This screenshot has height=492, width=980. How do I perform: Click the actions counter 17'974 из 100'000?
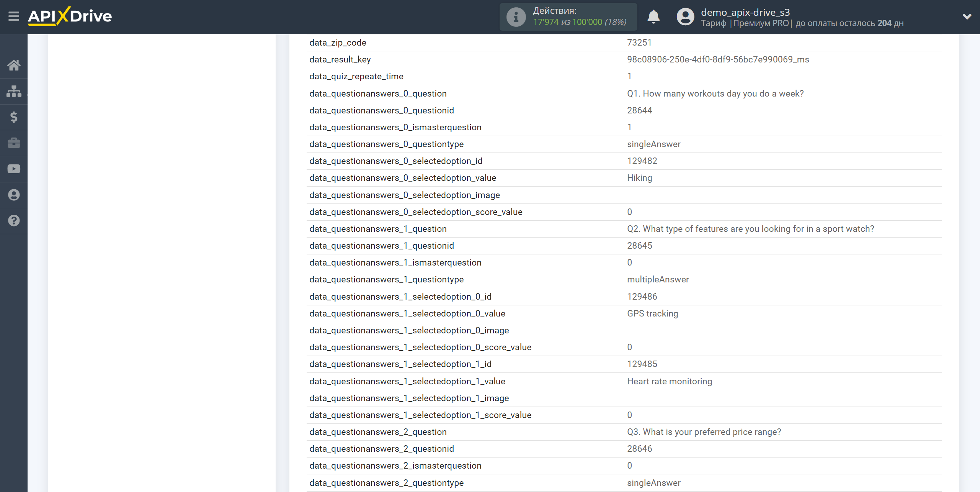click(x=580, y=22)
